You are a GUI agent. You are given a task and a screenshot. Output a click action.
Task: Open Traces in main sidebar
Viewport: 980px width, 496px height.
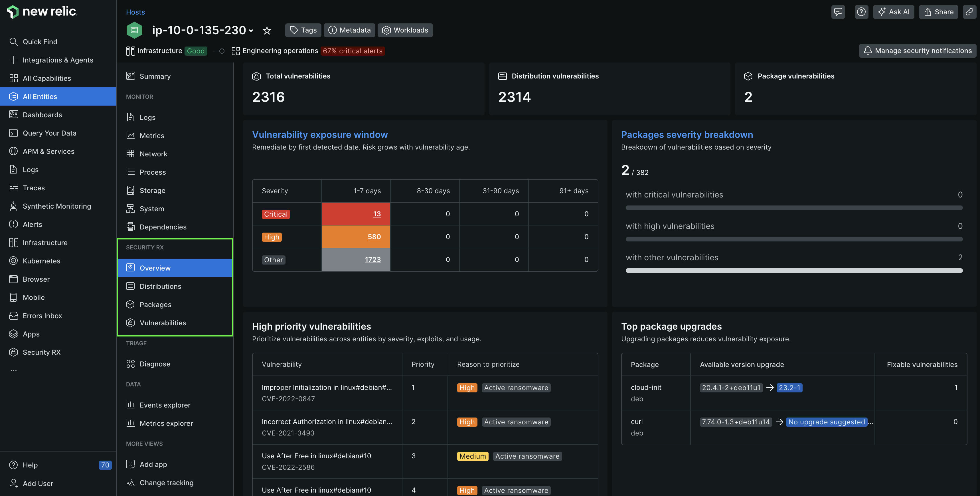tap(58, 188)
